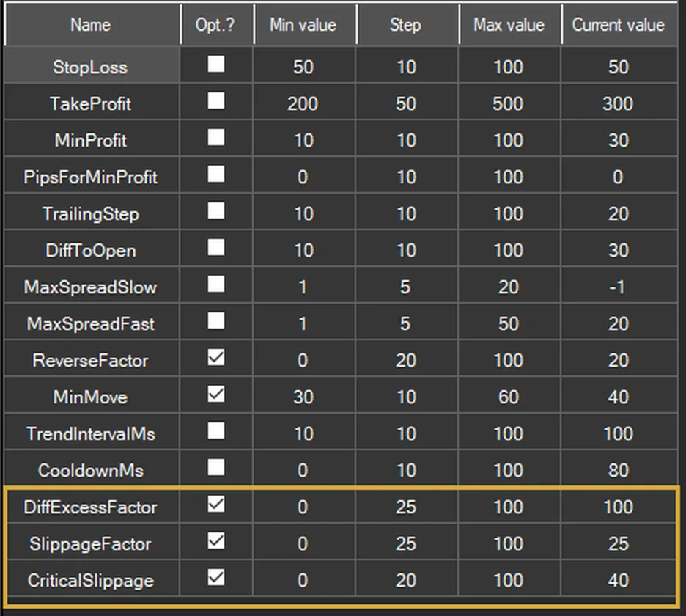Select the TakeProfit row name

[x=92, y=102]
